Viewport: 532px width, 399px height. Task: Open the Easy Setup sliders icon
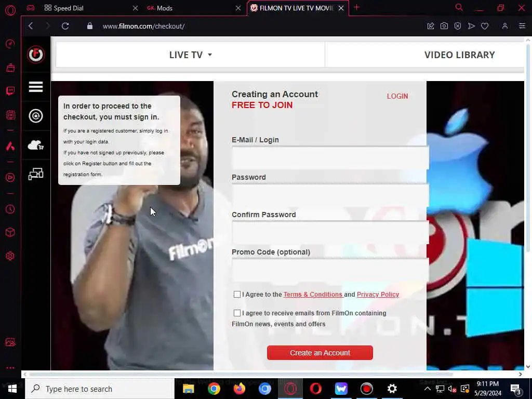[522, 26]
